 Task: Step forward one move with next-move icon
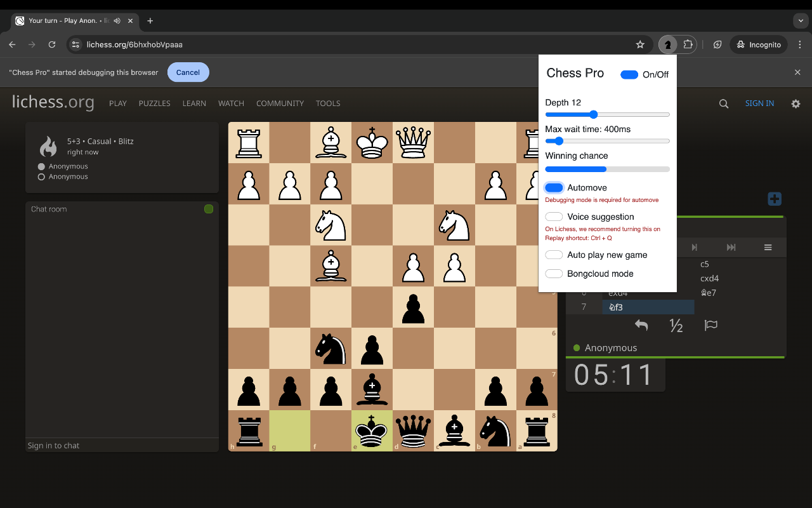pyautogui.click(x=694, y=247)
